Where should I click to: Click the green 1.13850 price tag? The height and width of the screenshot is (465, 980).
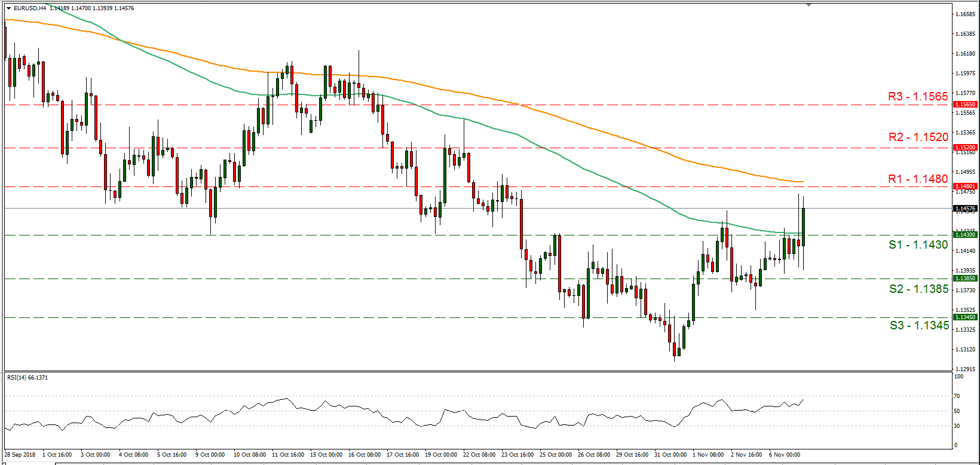pos(965,279)
